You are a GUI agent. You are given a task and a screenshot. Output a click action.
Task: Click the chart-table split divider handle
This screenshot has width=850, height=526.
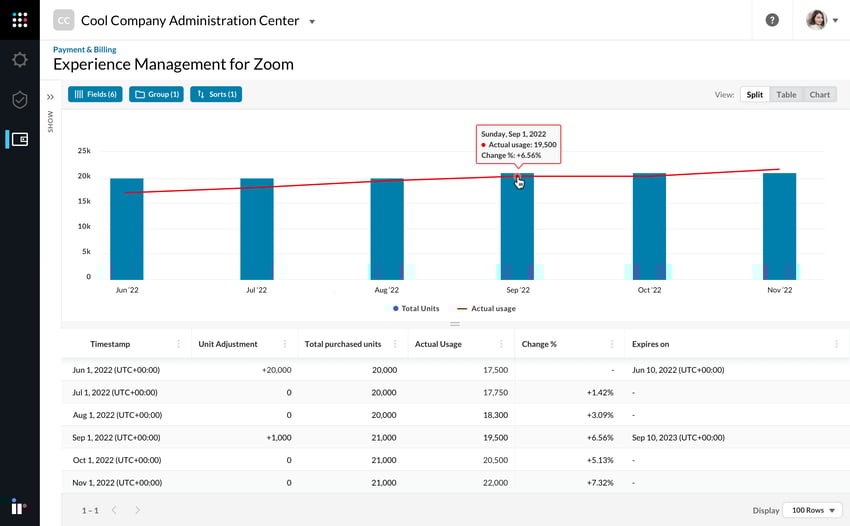455,324
